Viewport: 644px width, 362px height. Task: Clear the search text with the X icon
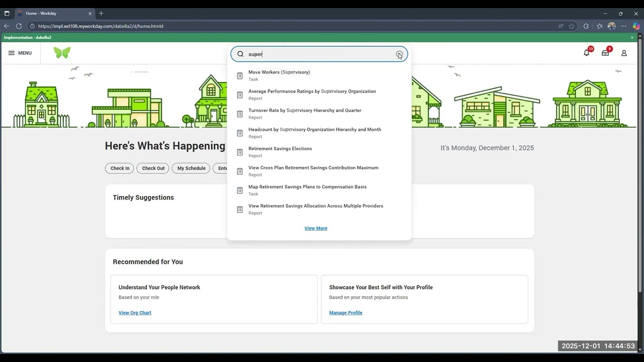(399, 54)
